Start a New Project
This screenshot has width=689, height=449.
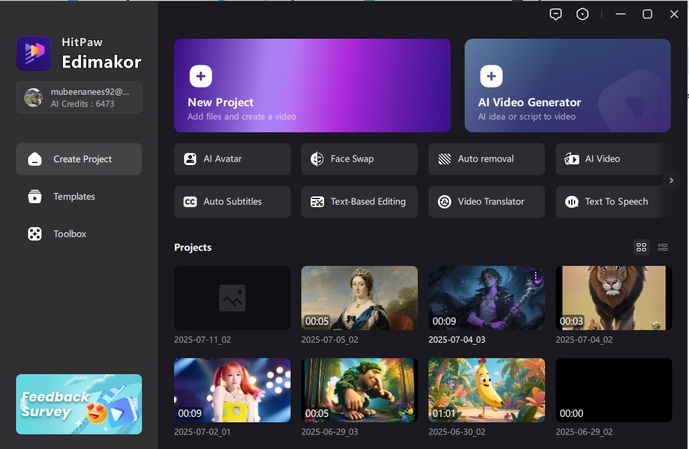(x=312, y=85)
